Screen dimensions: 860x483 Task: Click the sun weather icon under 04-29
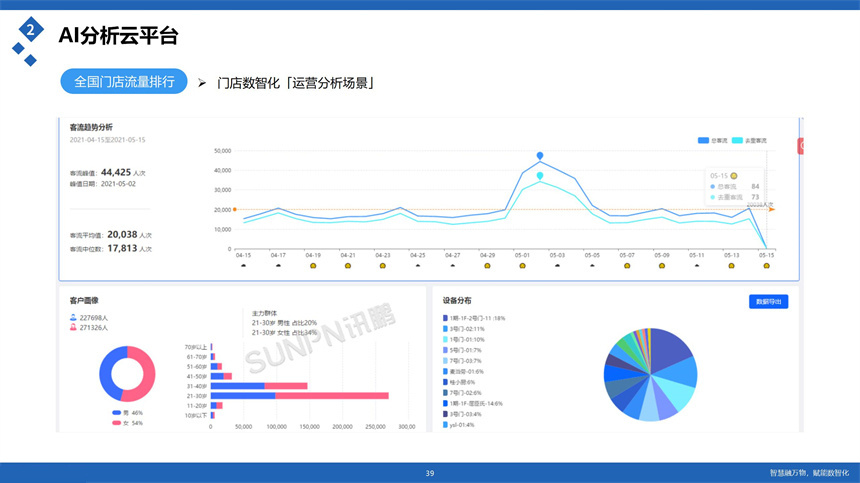[488, 266]
